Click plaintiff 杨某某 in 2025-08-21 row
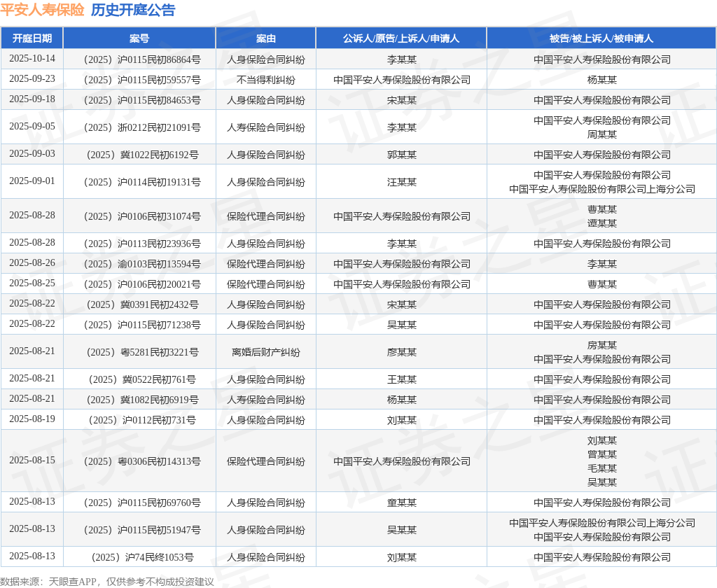The height and width of the screenshot is (588, 717). [401, 400]
